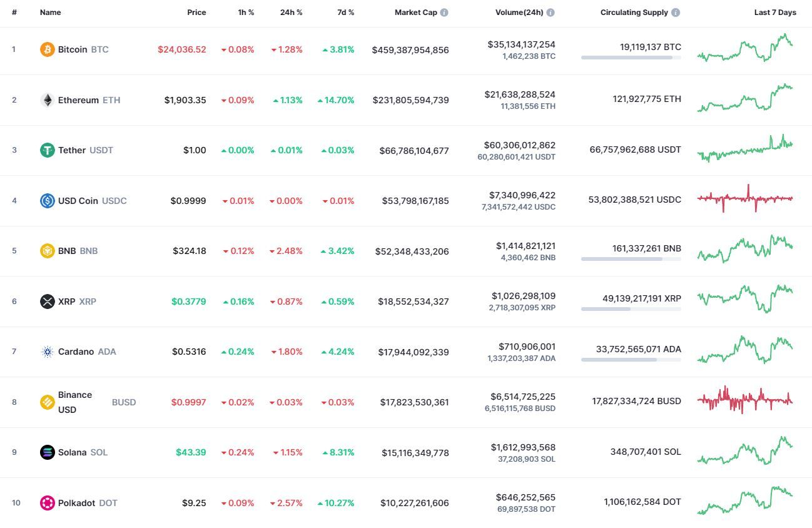Click the Polkadot logo icon
Screen dimensions: 812x528
48,503
